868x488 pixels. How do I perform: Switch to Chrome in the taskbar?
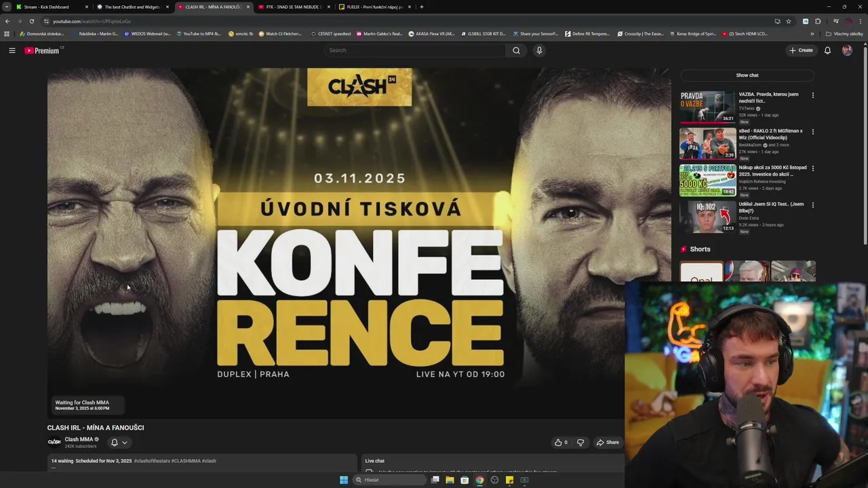coord(479,480)
